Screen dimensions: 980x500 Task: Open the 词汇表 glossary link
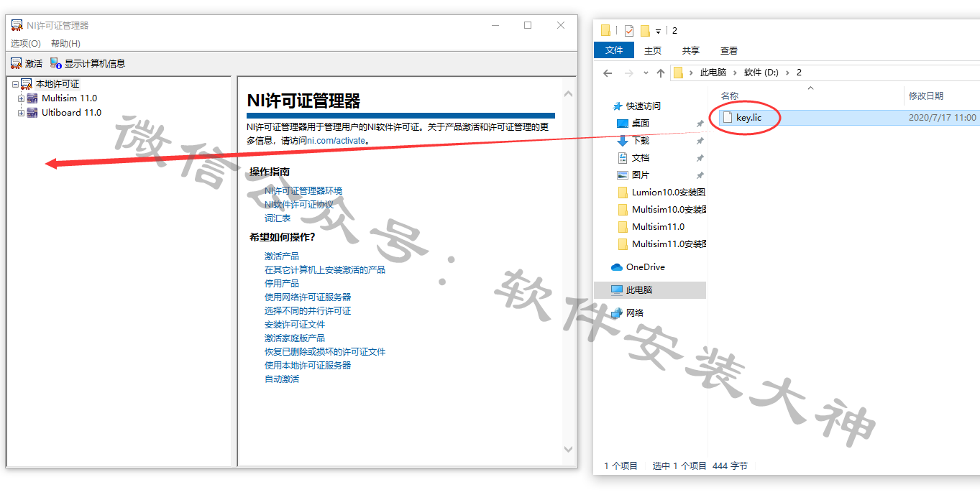pyautogui.click(x=278, y=218)
